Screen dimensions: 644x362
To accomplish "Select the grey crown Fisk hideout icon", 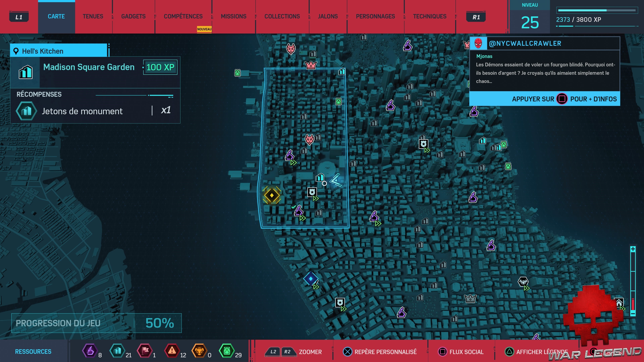I will click(x=470, y=298).
